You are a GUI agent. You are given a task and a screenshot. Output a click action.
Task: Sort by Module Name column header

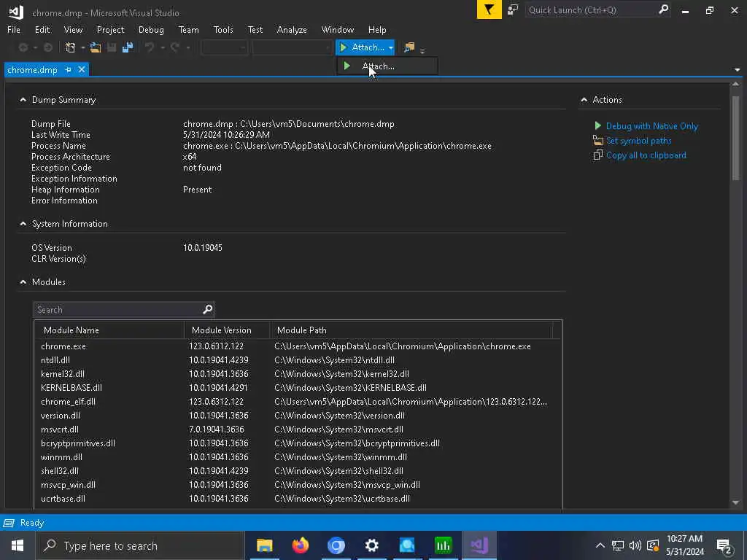(109, 330)
